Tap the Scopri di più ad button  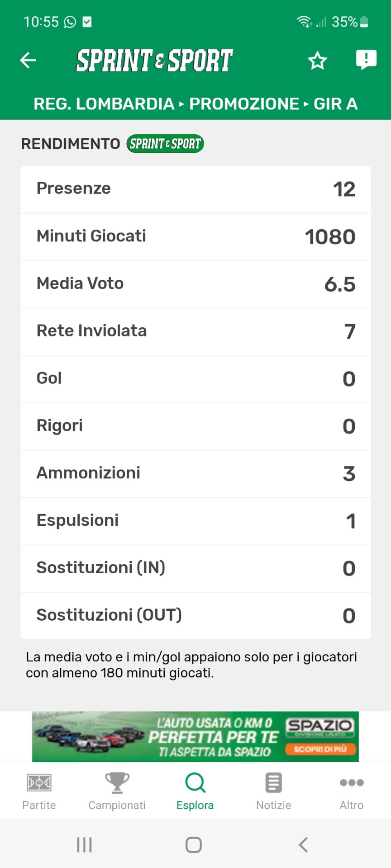point(320,749)
